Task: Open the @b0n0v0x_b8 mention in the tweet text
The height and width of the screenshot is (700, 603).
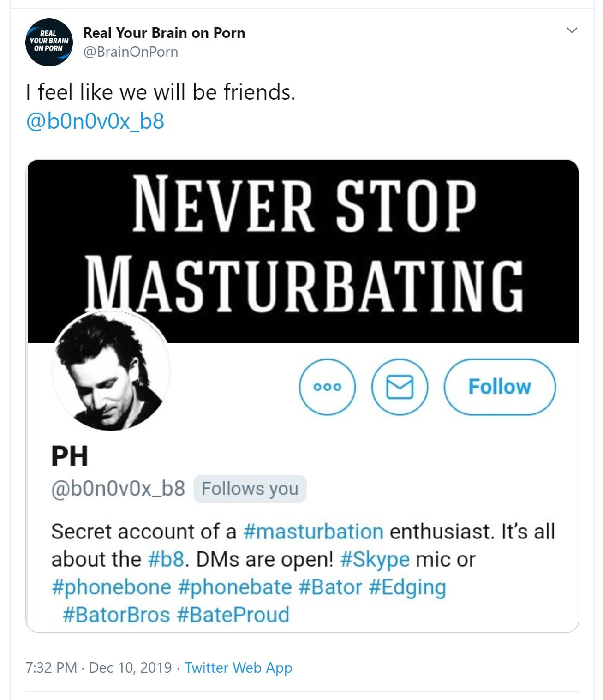Action: click(95, 121)
